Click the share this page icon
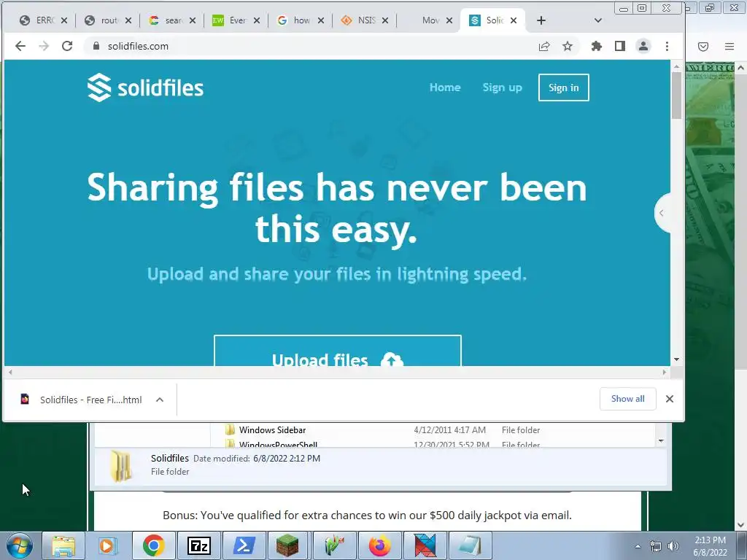 click(x=544, y=46)
